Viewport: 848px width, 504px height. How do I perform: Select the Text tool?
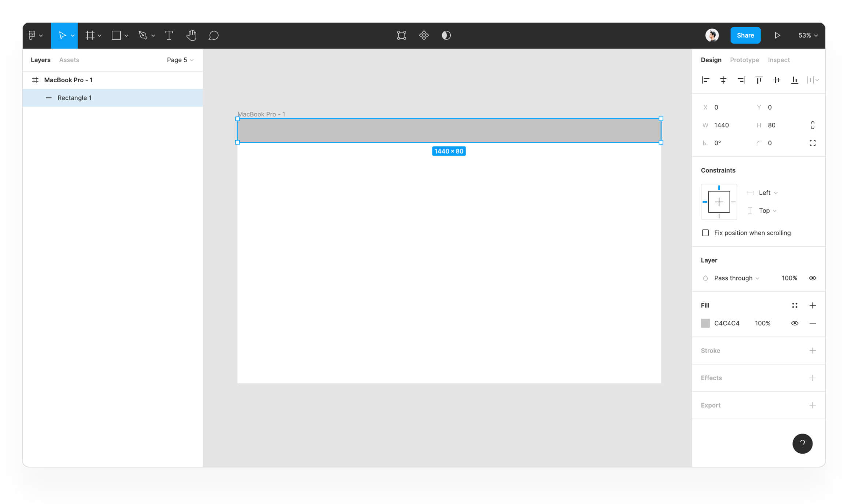169,35
